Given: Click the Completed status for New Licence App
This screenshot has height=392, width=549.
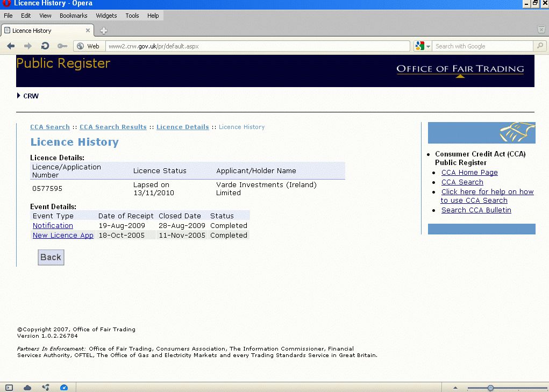Looking at the screenshot, I should [x=229, y=236].
